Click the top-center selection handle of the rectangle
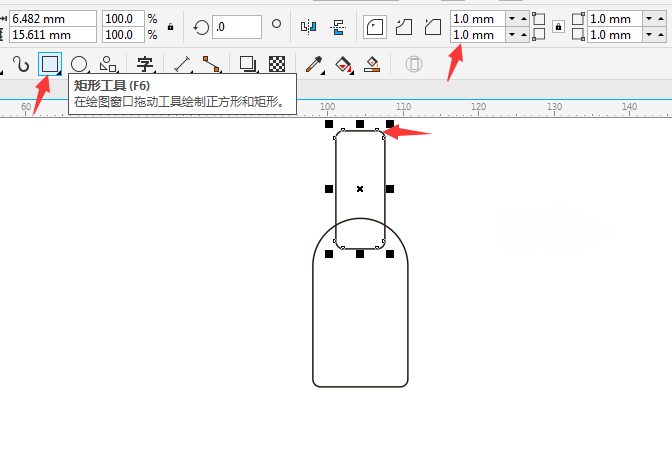Image resolution: width=672 pixels, height=468 pixels. 360,124
